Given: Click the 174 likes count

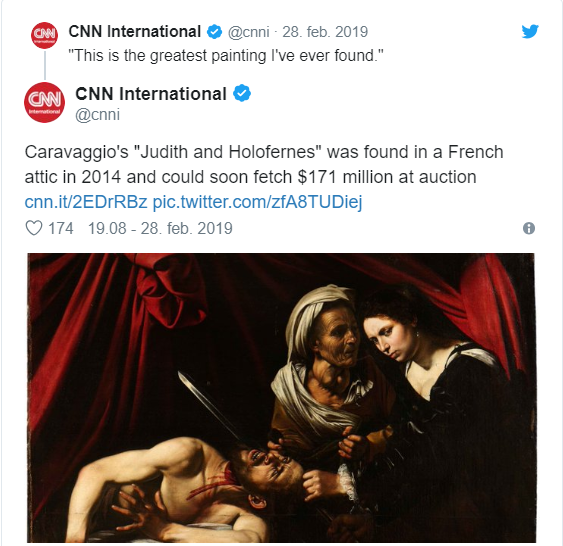Looking at the screenshot, I should click(x=61, y=229).
